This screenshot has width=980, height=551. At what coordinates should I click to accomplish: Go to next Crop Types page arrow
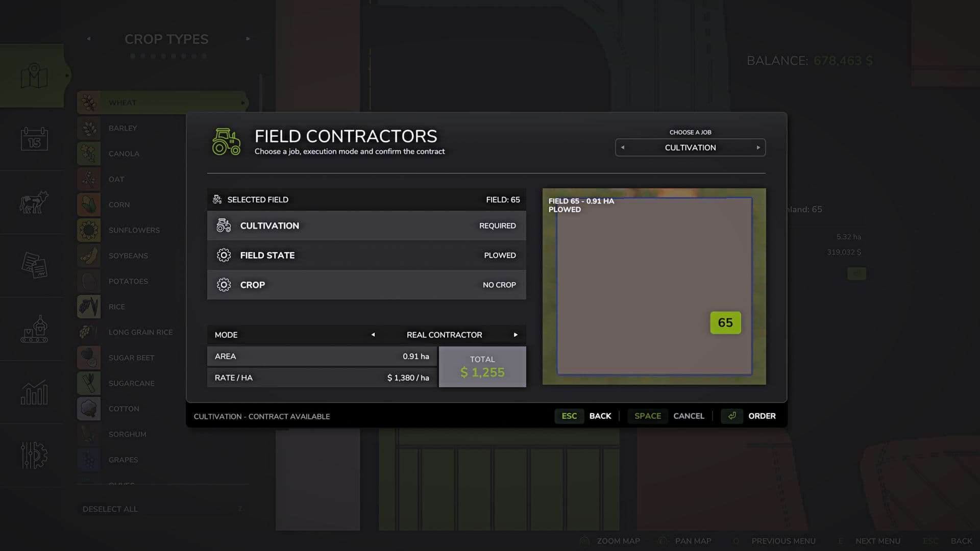tap(248, 39)
